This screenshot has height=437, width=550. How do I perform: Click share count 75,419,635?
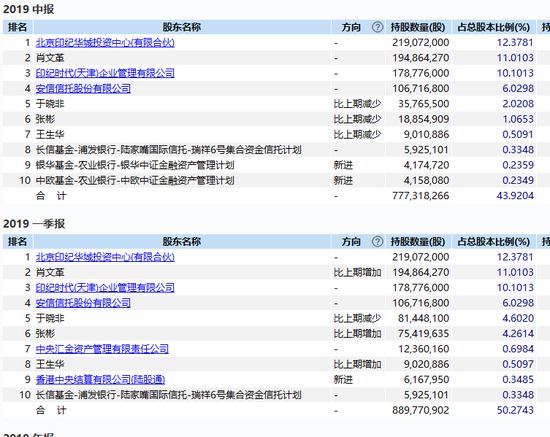point(423,334)
